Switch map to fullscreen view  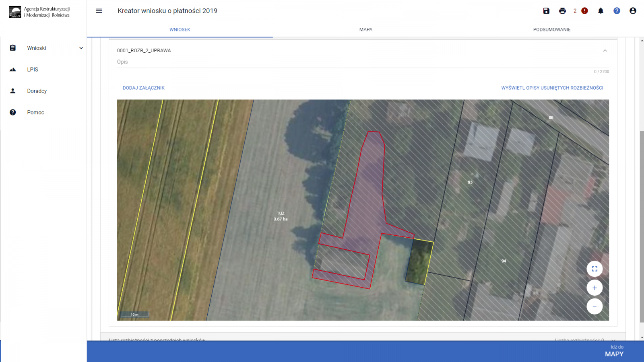coord(594,269)
